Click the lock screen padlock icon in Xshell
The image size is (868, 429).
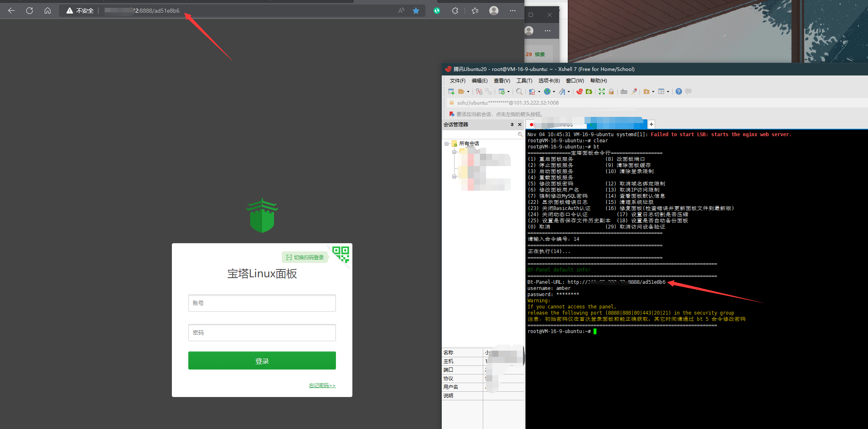[x=611, y=91]
